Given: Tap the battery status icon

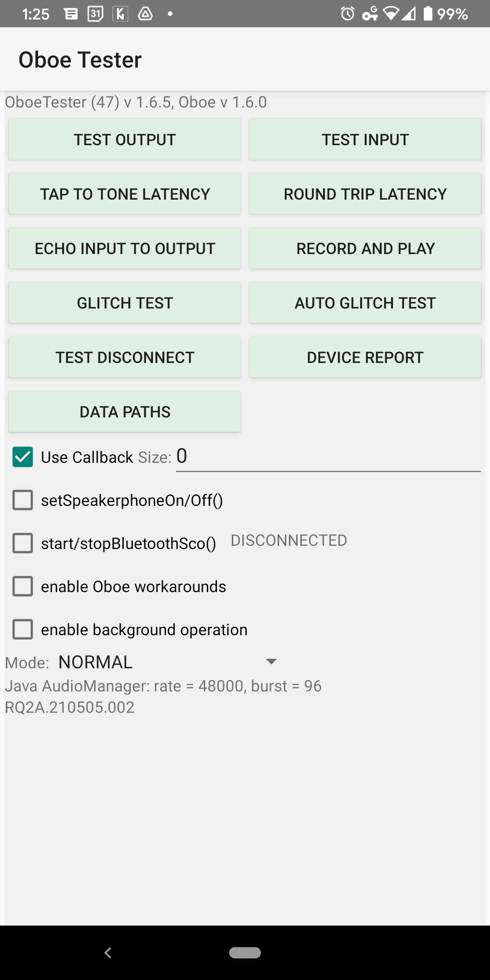Looking at the screenshot, I should pos(428,14).
